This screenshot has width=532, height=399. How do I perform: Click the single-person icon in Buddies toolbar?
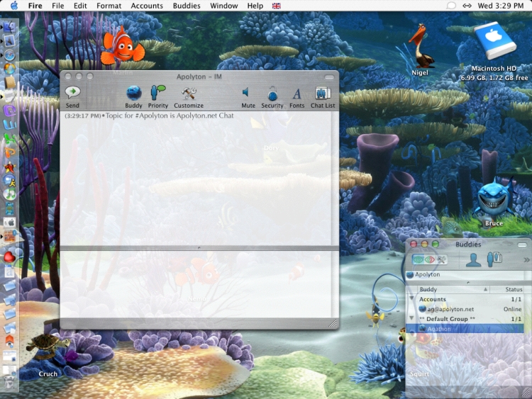tap(473, 259)
